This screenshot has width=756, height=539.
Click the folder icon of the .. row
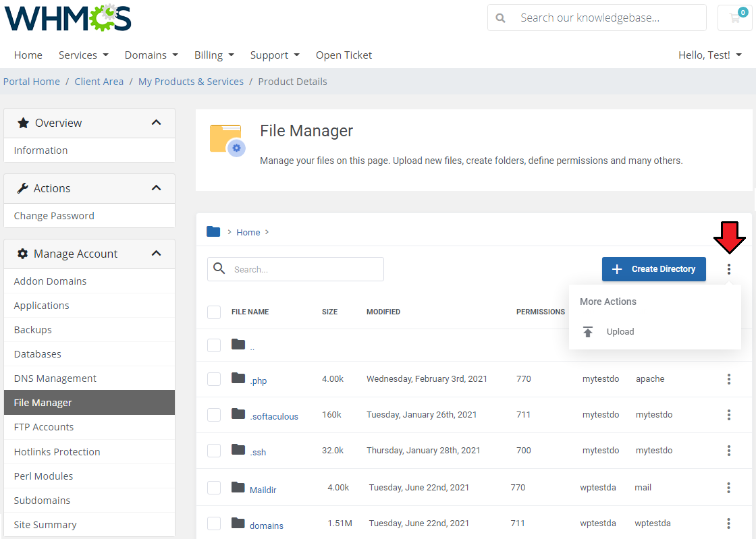(x=238, y=344)
